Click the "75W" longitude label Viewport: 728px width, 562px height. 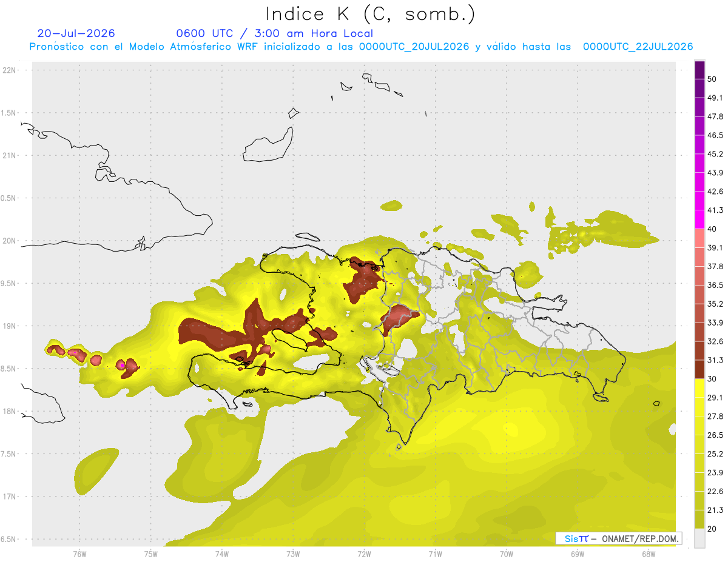(x=150, y=554)
